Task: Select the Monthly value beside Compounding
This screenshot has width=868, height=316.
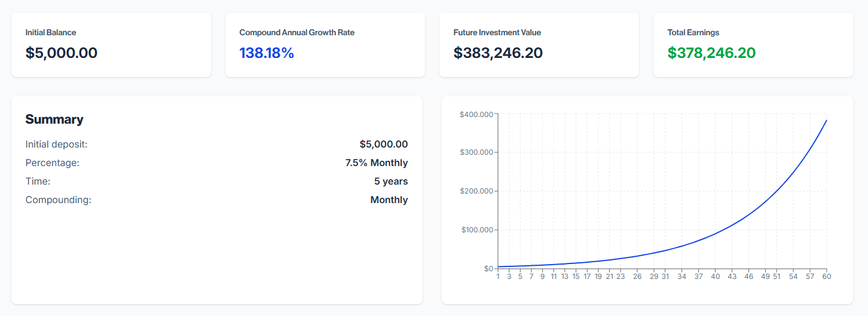Action: tap(389, 200)
